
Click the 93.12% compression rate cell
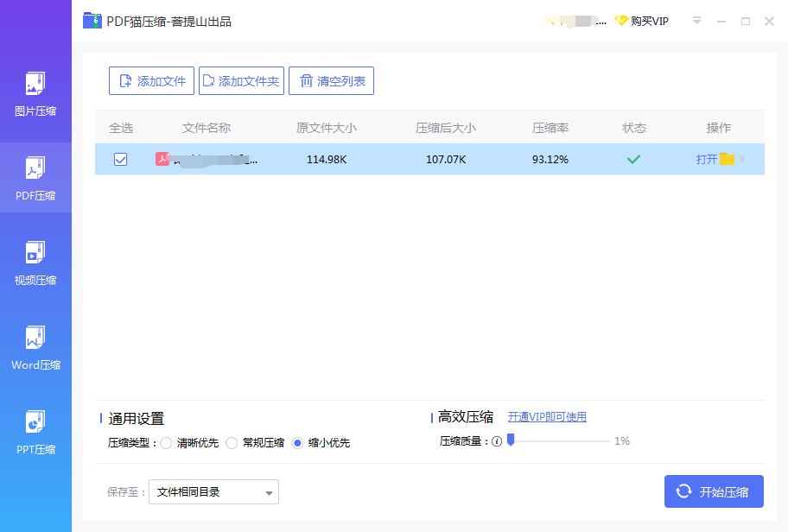pos(550,159)
